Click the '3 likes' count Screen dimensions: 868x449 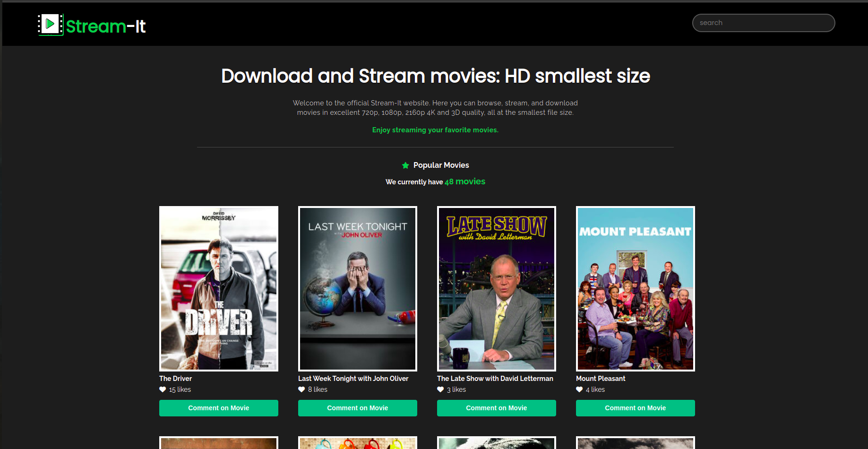(x=456, y=389)
